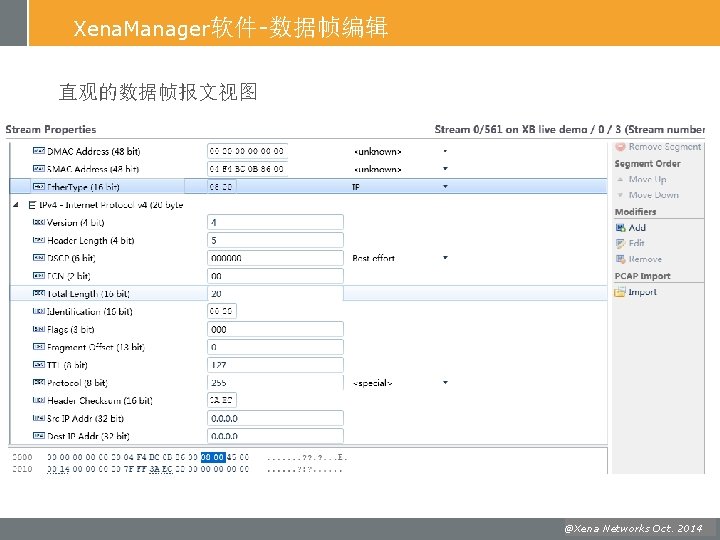This screenshot has height=540, width=720.
Task: Open the DSCP Best effort dropdown
Action: 445,258
